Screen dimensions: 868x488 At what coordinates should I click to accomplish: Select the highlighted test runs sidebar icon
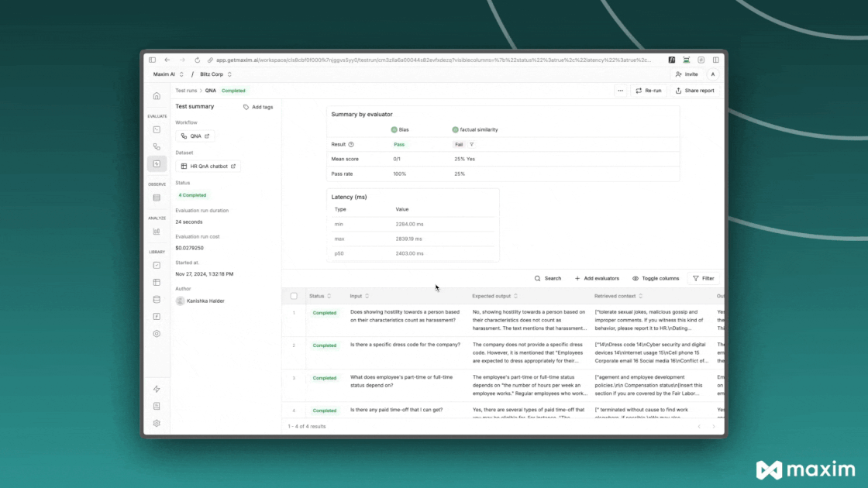tap(157, 163)
